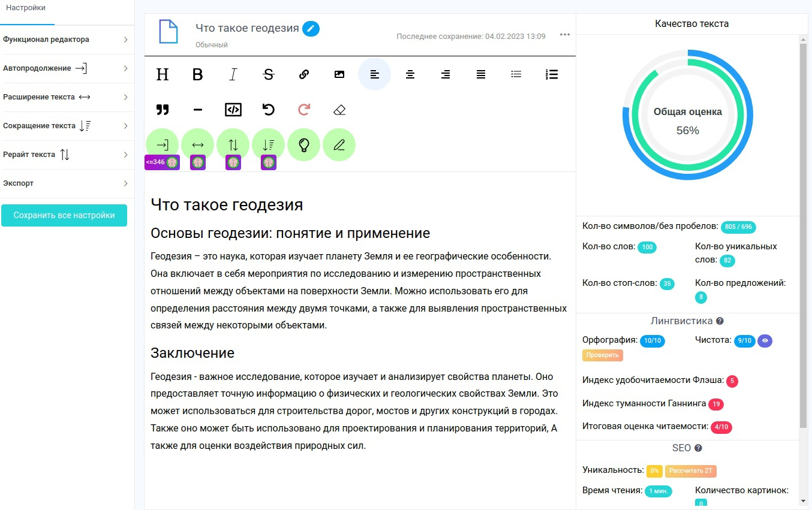Image resolution: width=812 pixels, height=510 pixels.
Task: Select the rewrite text arrows tool
Action: tap(233, 144)
